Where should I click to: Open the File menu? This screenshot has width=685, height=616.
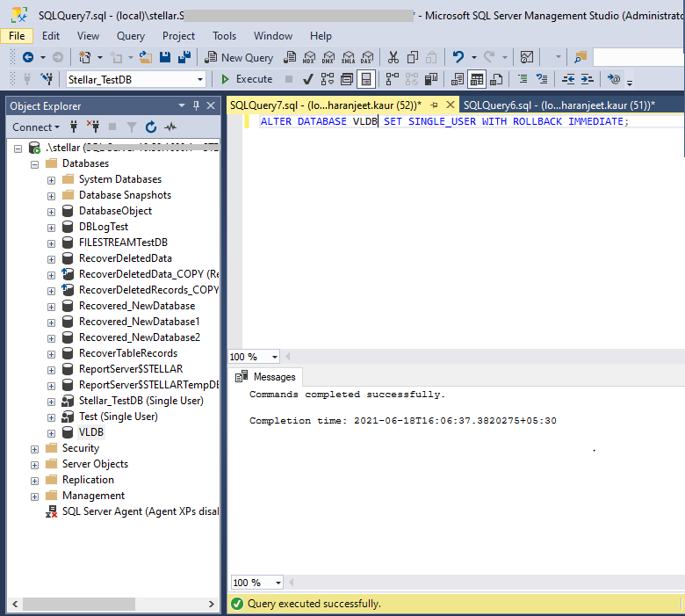pos(17,36)
